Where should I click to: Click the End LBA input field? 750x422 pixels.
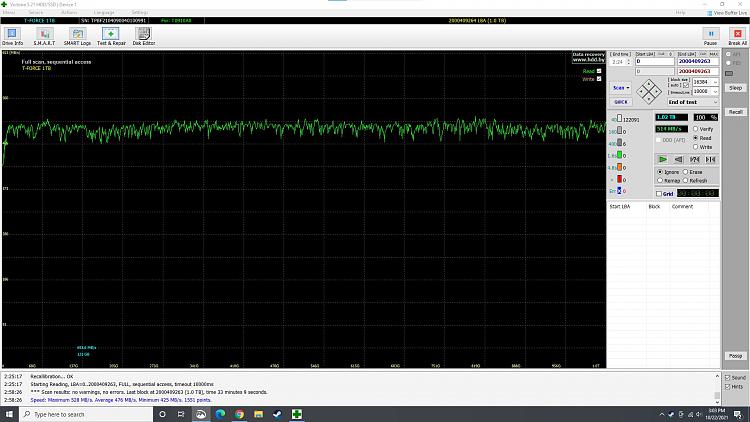point(697,62)
